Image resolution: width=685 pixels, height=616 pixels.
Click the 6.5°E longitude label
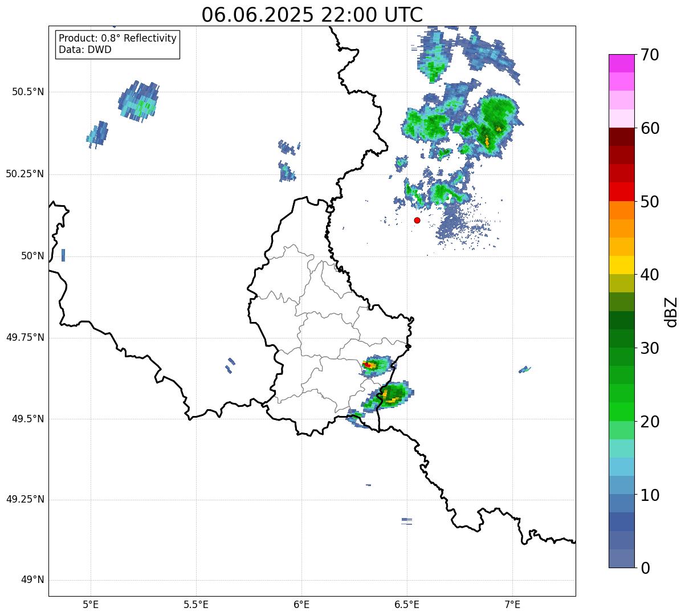point(407,604)
